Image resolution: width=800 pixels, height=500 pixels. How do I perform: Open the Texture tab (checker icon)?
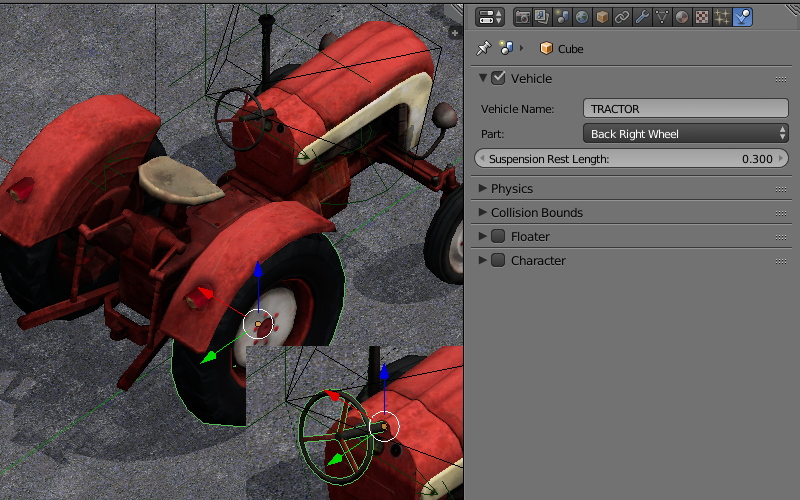coord(702,17)
